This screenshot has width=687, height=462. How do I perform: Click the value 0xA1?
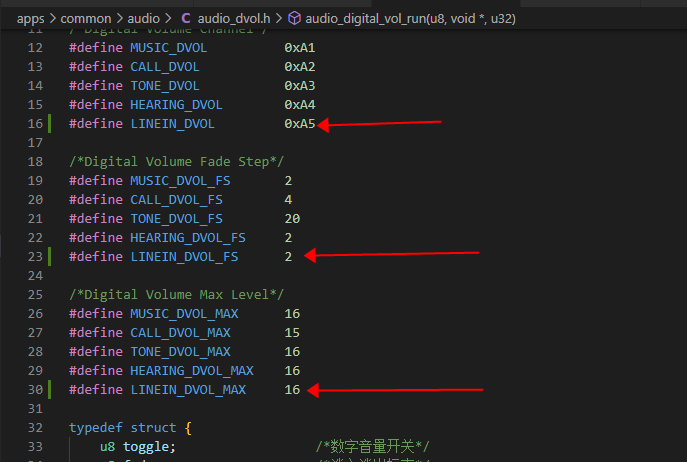coord(300,47)
